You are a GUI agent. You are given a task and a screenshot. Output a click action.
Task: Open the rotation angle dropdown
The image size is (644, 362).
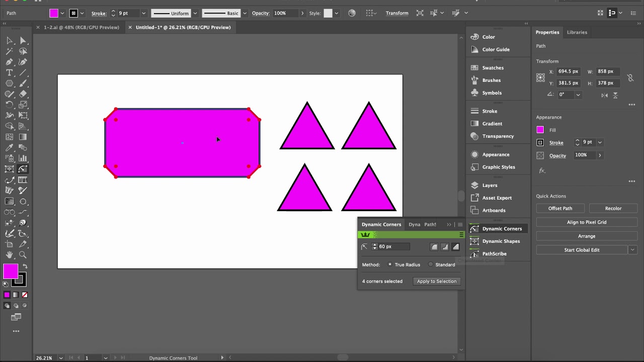[x=578, y=95]
